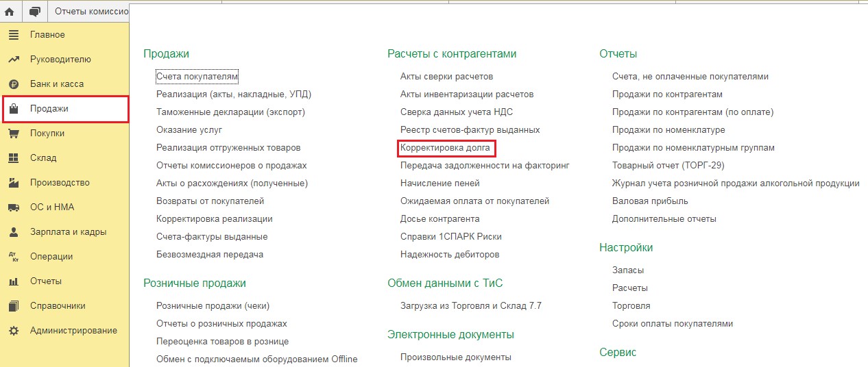868x367 pixels.
Task: Click the hamburger icon beside Главное
Action: (13, 35)
